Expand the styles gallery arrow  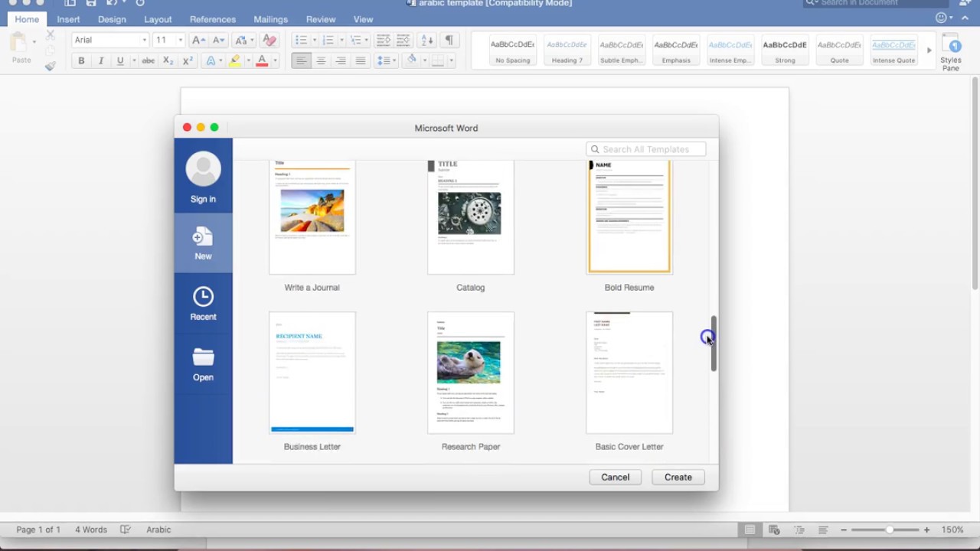click(x=929, y=51)
